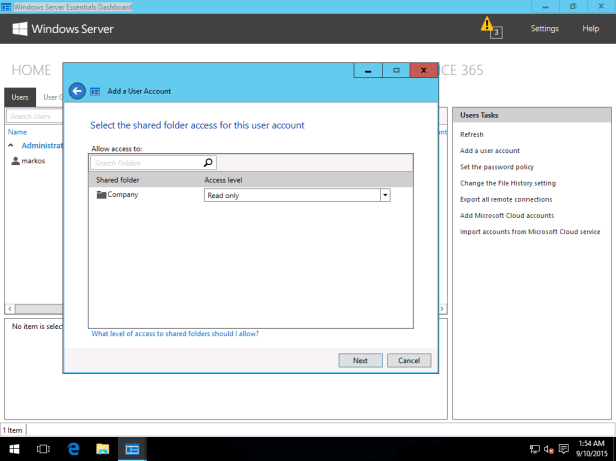Click the back arrow in the wizard

coord(78,91)
